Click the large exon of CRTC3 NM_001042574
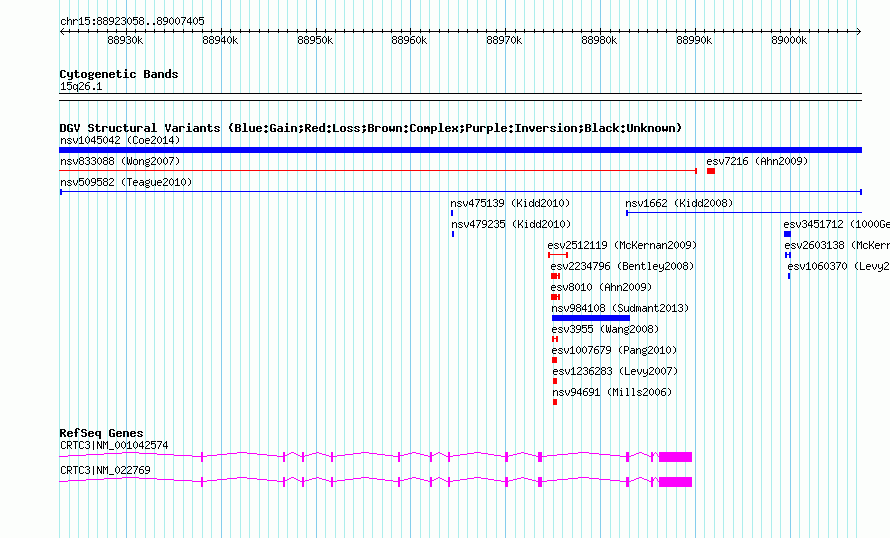The height and width of the screenshot is (538, 890). pos(675,457)
